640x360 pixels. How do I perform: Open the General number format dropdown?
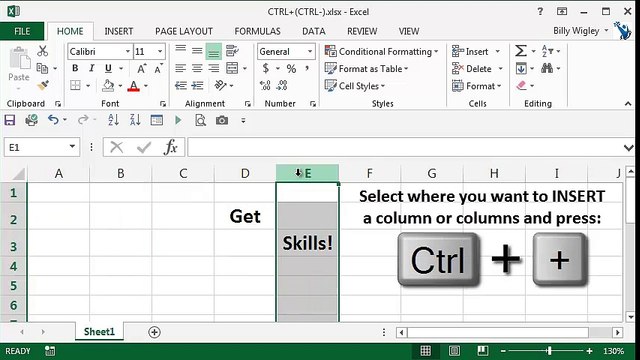(x=310, y=51)
